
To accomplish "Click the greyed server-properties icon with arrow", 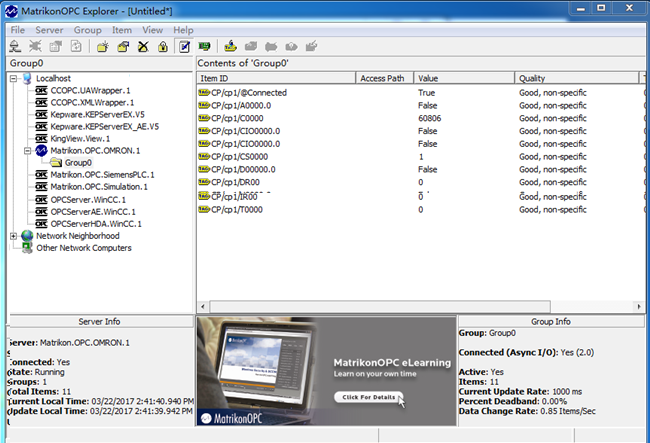I will [56, 46].
